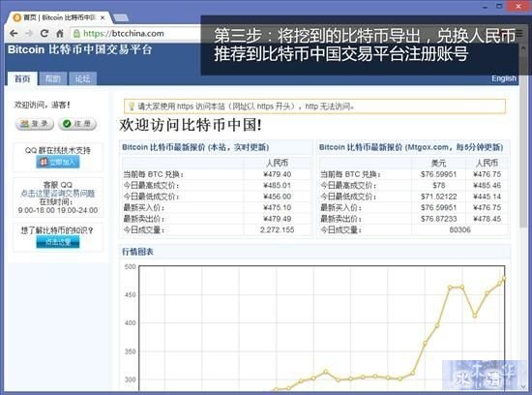The height and width of the screenshot is (395, 532).
Task: Select Mtgox USD price $76.59951 in 当前每 BTC row
Action: point(439,174)
